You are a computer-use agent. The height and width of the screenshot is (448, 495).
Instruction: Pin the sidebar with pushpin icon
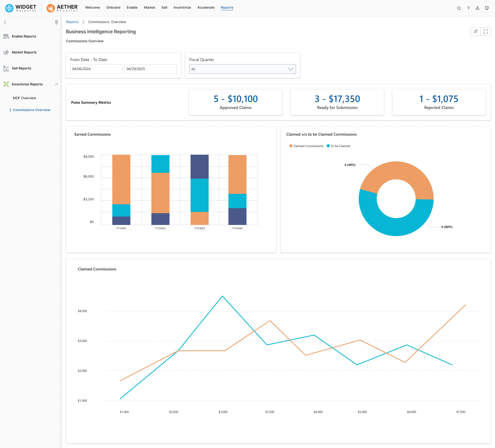pyautogui.click(x=56, y=22)
